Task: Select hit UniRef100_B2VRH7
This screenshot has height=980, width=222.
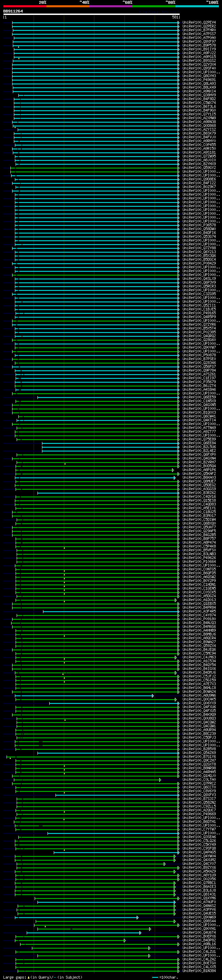Action: [199, 462]
